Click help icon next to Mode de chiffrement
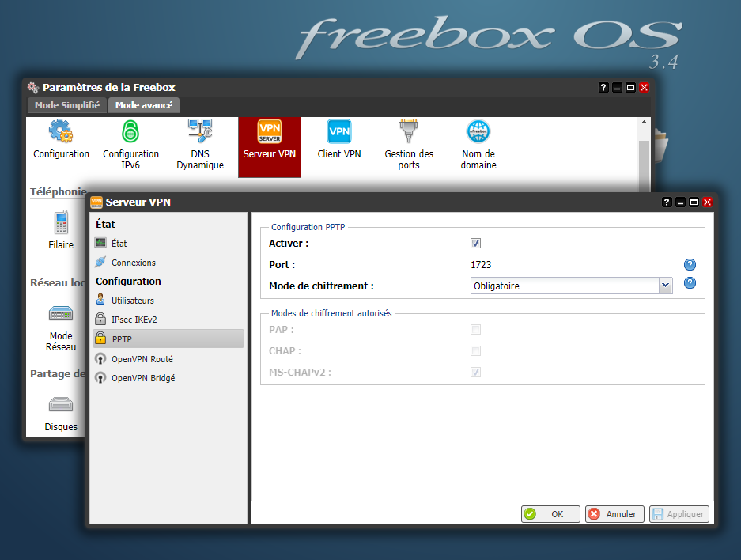This screenshot has height=560, width=741. pos(690,283)
